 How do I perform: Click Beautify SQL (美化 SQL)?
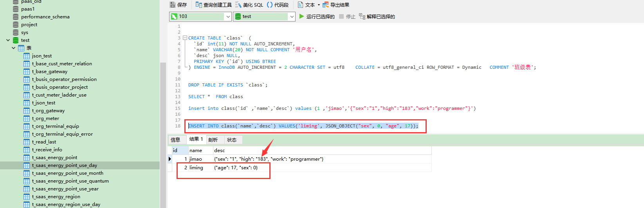tap(249, 5)
